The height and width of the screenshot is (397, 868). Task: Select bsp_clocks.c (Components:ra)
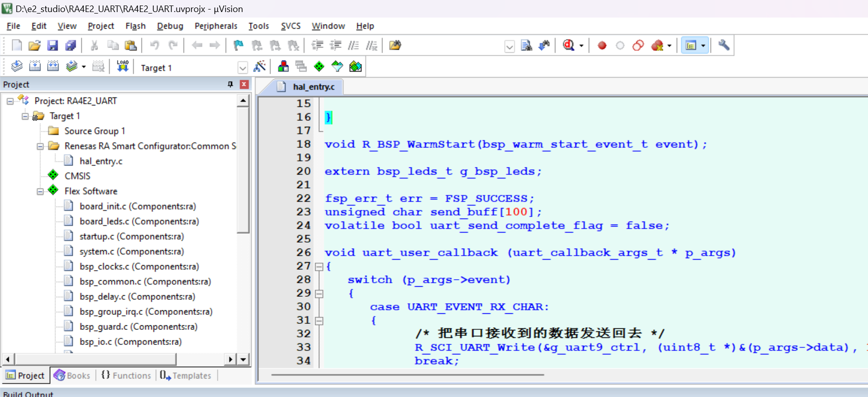pyautogui.click(x=139, y=266)
